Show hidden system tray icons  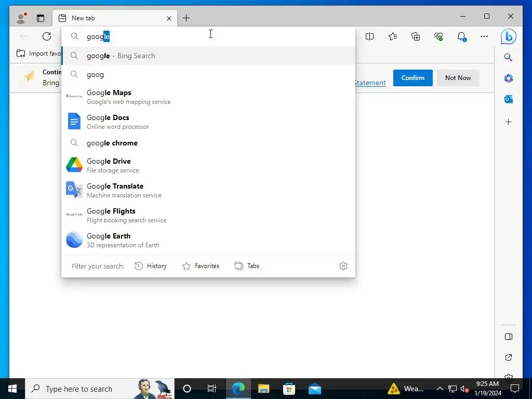[x=440, y=389]
